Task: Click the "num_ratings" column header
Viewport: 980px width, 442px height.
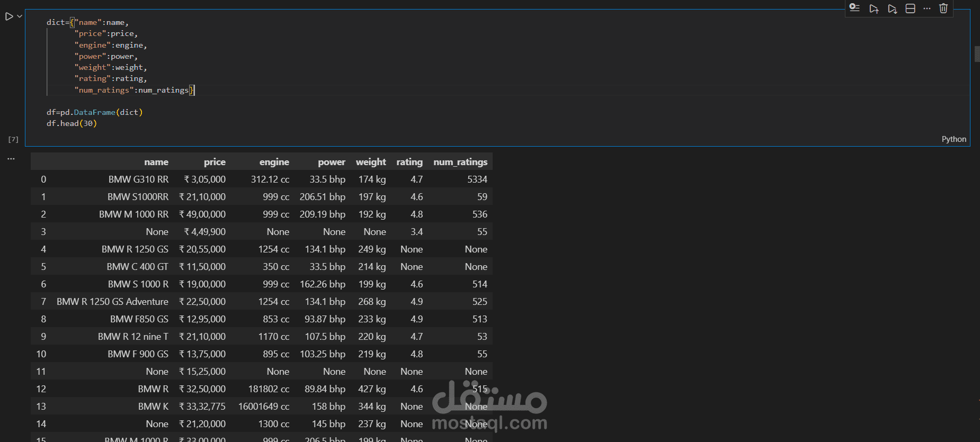Action: point(460,162)
